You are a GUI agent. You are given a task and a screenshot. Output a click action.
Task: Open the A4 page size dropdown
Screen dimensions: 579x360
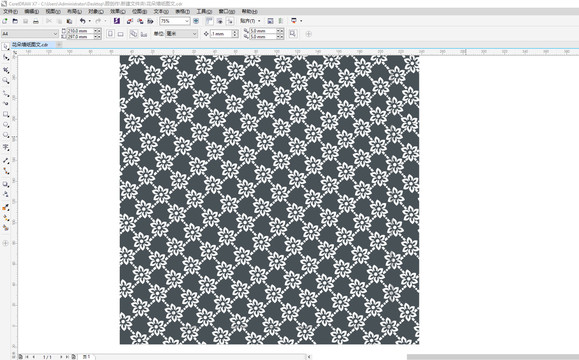click(x=30, y=34)
